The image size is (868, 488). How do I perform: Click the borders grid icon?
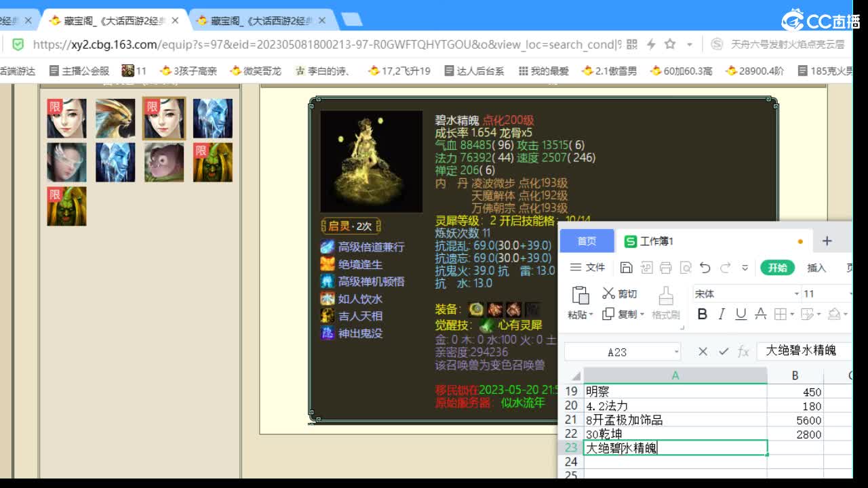(781, 314)
